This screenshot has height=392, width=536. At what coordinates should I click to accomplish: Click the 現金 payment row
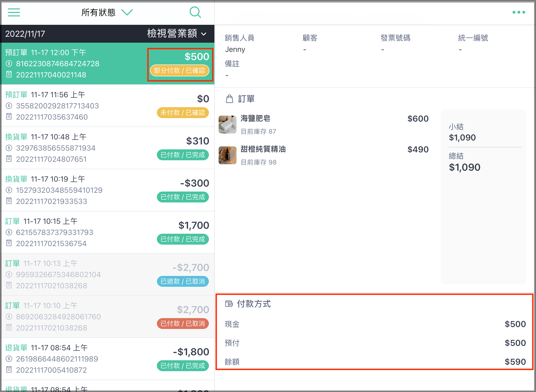pos(375,324)
